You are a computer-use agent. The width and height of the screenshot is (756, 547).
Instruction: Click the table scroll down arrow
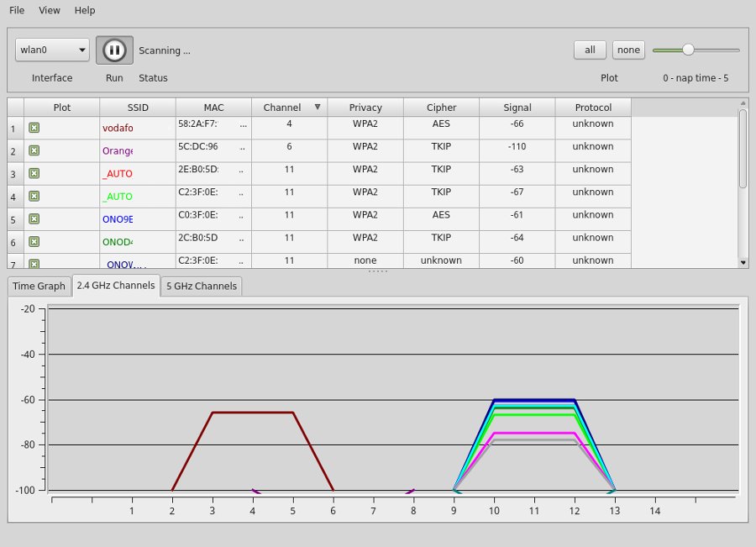coord(743,262)
